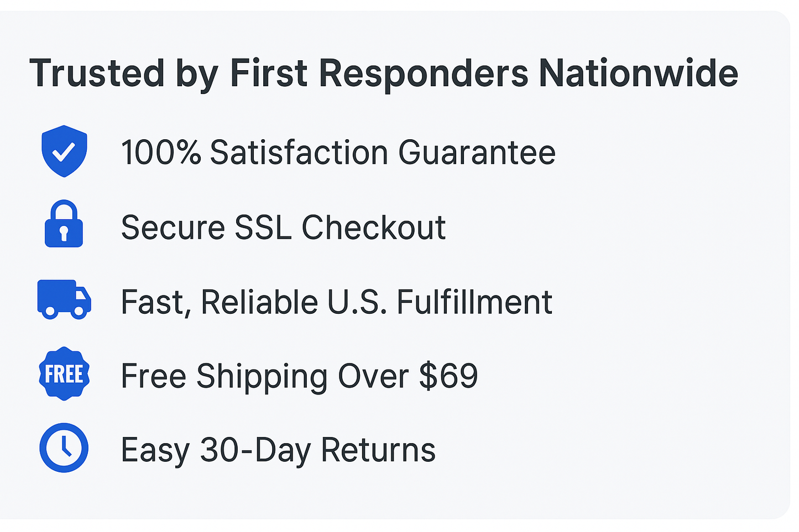Click the blue padlock icon
The height and width of the screenshot is (532, 799).
pos(64,224)
